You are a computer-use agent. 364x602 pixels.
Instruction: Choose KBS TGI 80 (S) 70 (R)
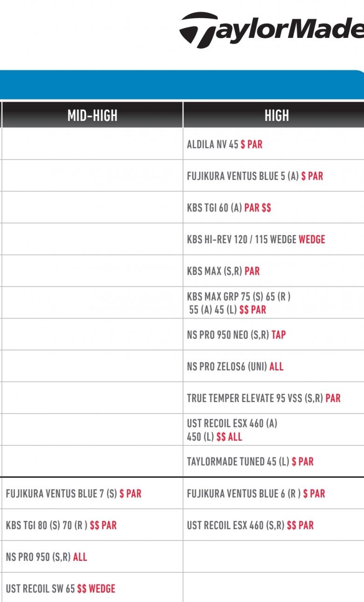point(61,525)
